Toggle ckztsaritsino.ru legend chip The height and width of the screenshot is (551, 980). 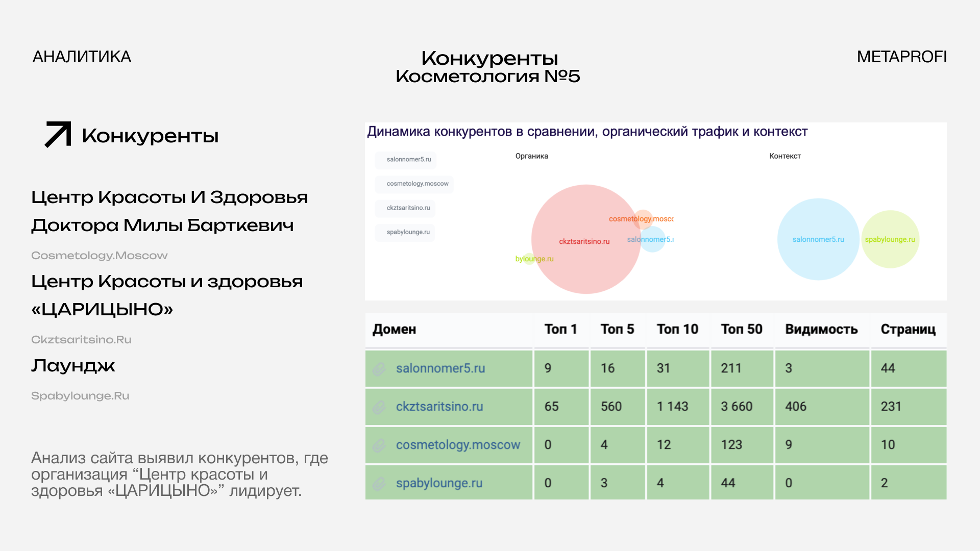(406, 208)
